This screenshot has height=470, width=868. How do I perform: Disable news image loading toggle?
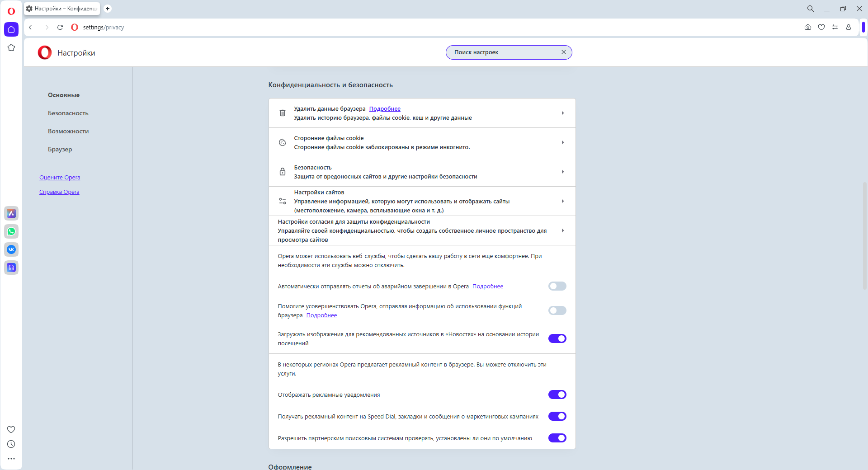pyautogui.click(x=557, y=338)
